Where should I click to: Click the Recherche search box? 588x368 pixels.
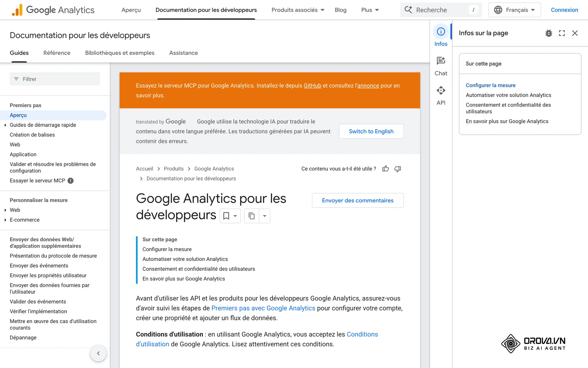click(x=441, y=10)
